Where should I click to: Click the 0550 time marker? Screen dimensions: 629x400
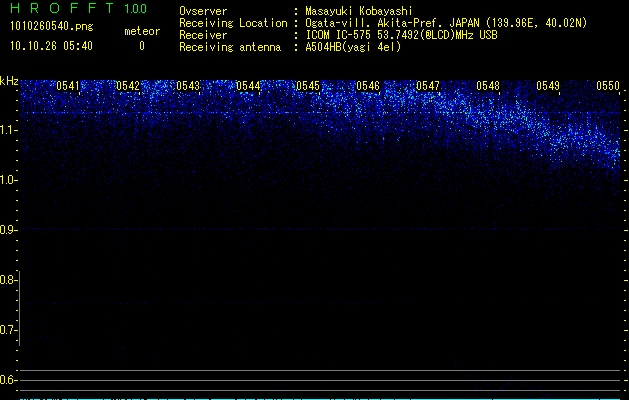[608, 86]
